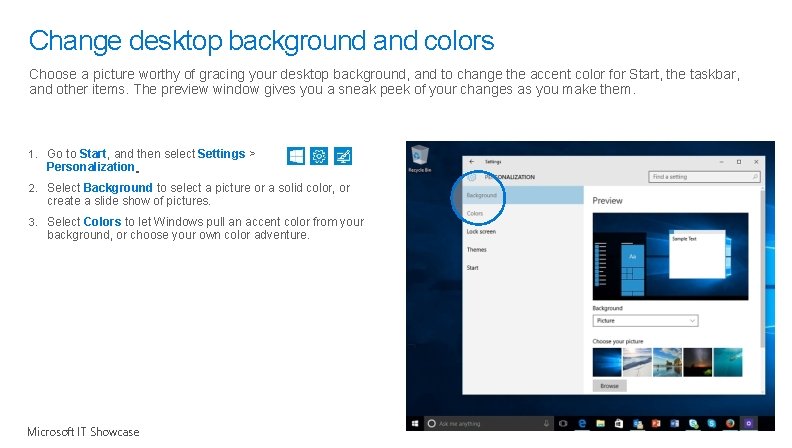The width and height of the screenshot is (792, 448).
Task: Maximize the Settings window
Action: [x=739, y=162]
